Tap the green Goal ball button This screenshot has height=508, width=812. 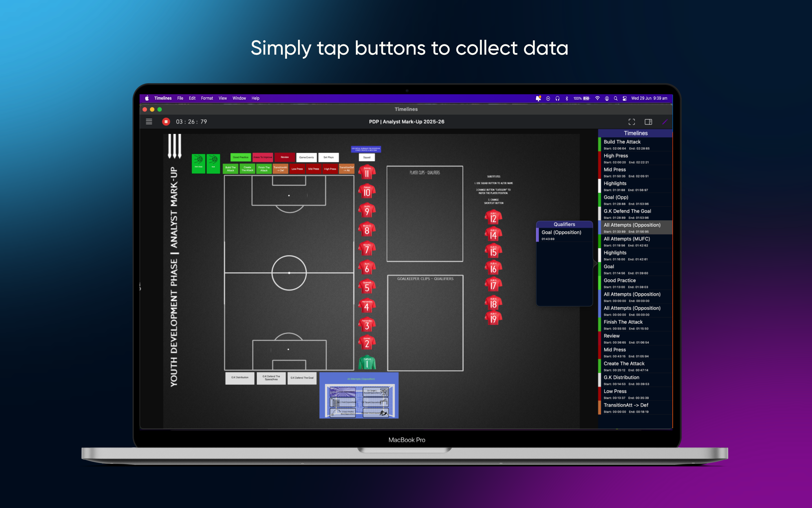click(x=213, y=164)
